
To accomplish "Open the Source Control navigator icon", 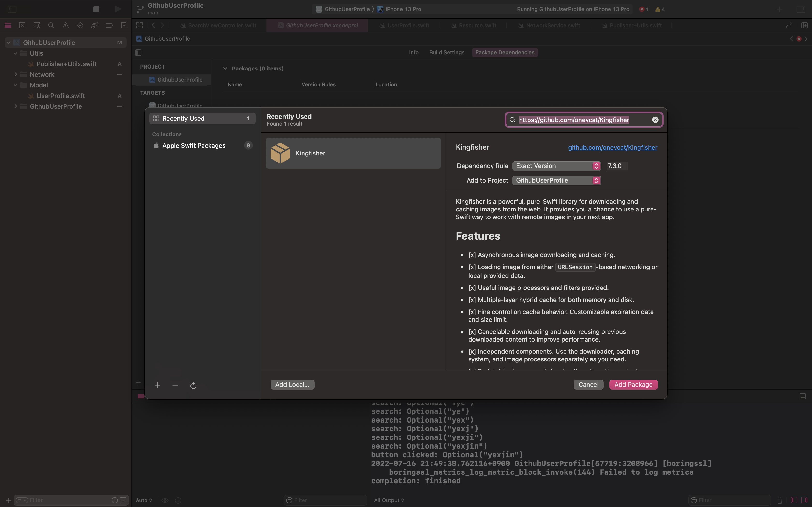I will click(x=22, y=26).
